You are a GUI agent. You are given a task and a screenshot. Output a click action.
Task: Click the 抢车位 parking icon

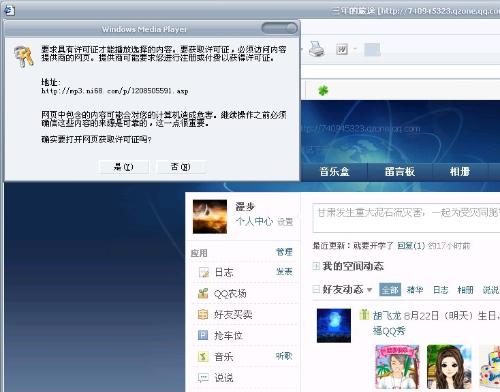203,335
